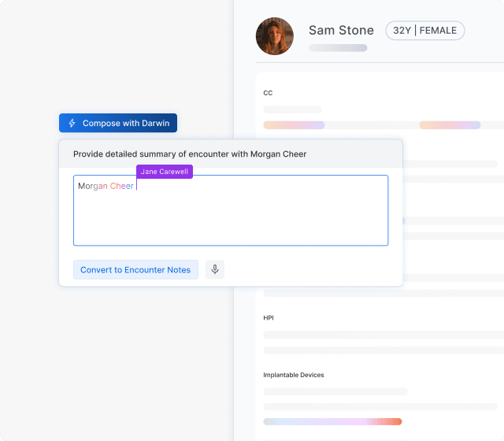The image size is (504, 441).
Task: Click the lightning bolt icon beside Compose
Action: 72,124
